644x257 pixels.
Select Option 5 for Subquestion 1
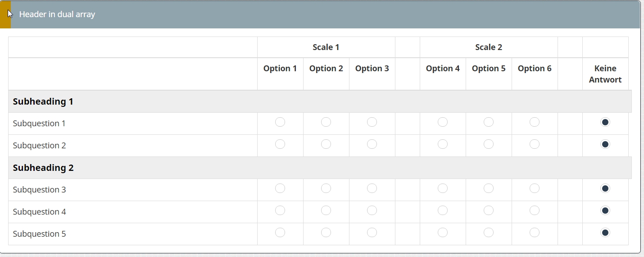point(489,122)
